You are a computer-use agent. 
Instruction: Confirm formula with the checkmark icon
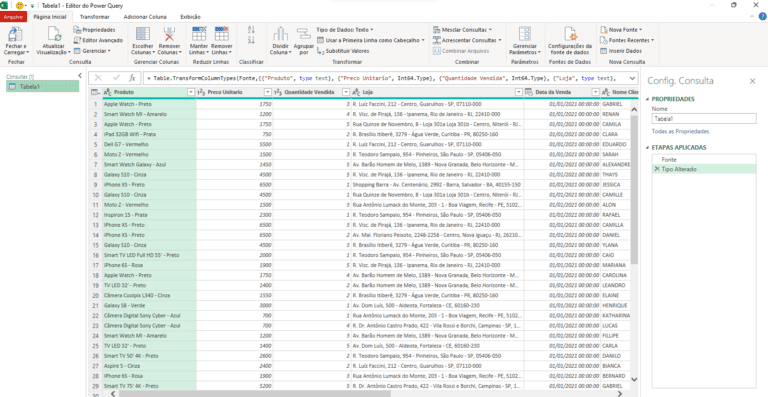[116, 78]
